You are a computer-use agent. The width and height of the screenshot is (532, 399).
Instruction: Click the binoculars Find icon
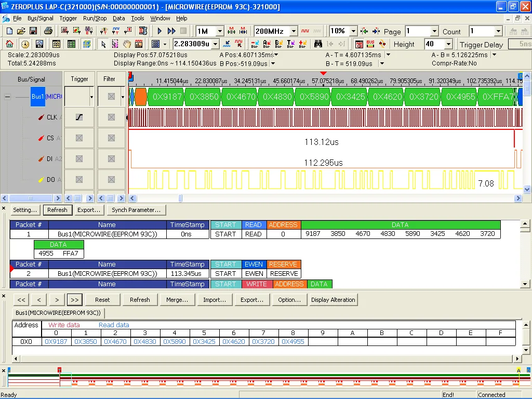pos(318,44)
